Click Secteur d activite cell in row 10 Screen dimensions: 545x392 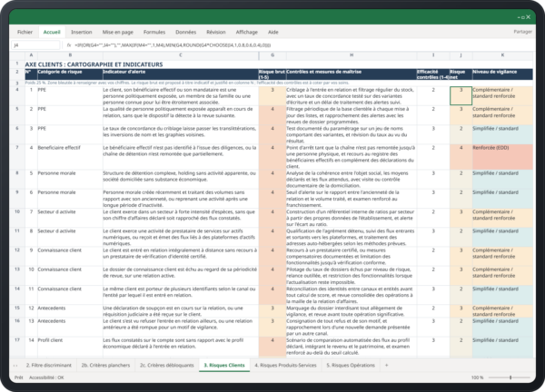click(70, 218)
